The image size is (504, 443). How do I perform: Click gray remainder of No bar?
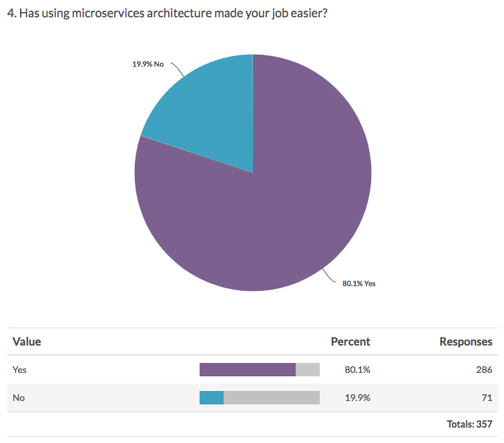pos(272,398)
